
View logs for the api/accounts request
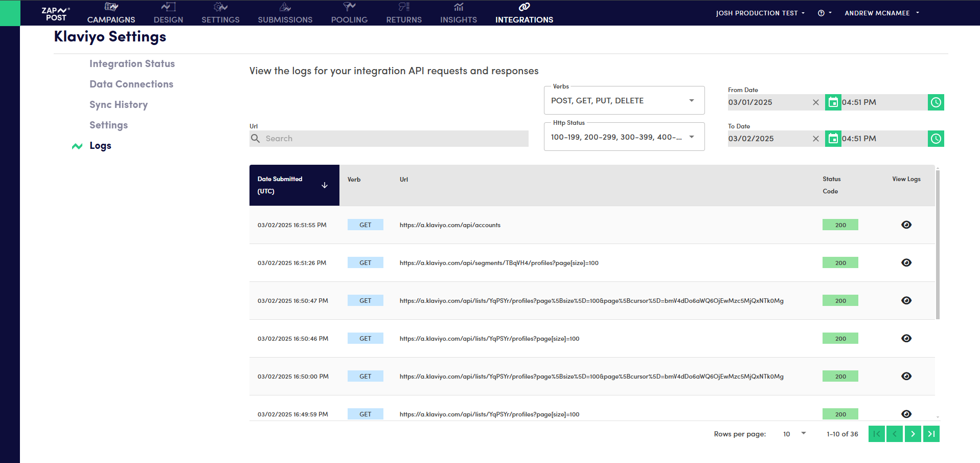tap(906, 225)
